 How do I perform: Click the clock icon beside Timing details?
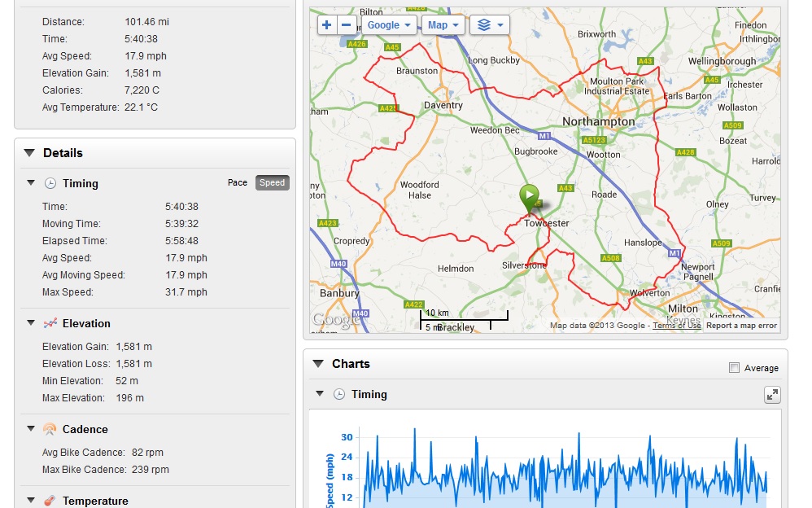50,183
